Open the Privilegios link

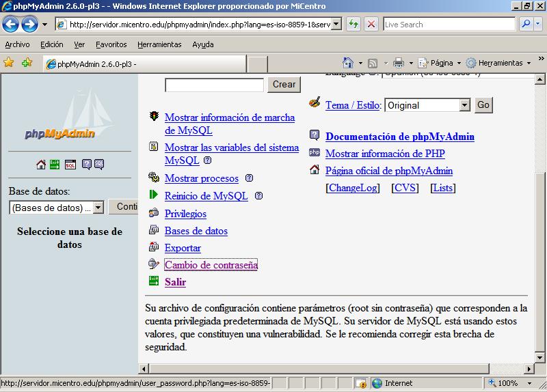[x=185, y=214]
